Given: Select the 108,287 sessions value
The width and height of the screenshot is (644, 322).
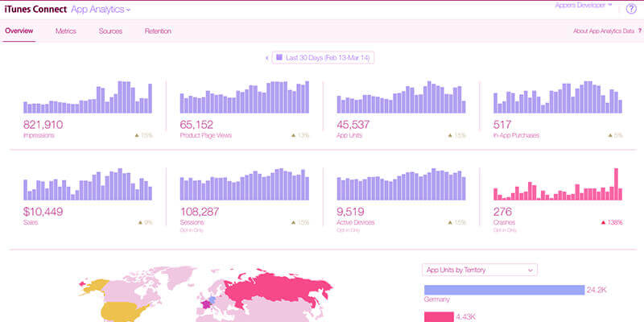Looking at the screenshot, I should (200, 212).
